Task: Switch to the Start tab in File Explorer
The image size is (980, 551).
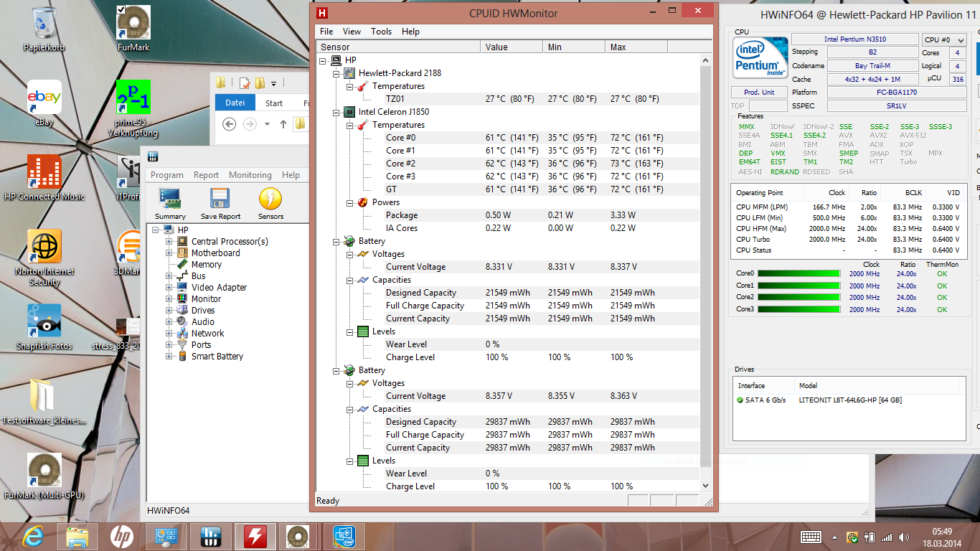Action: [x=274, y=103]
